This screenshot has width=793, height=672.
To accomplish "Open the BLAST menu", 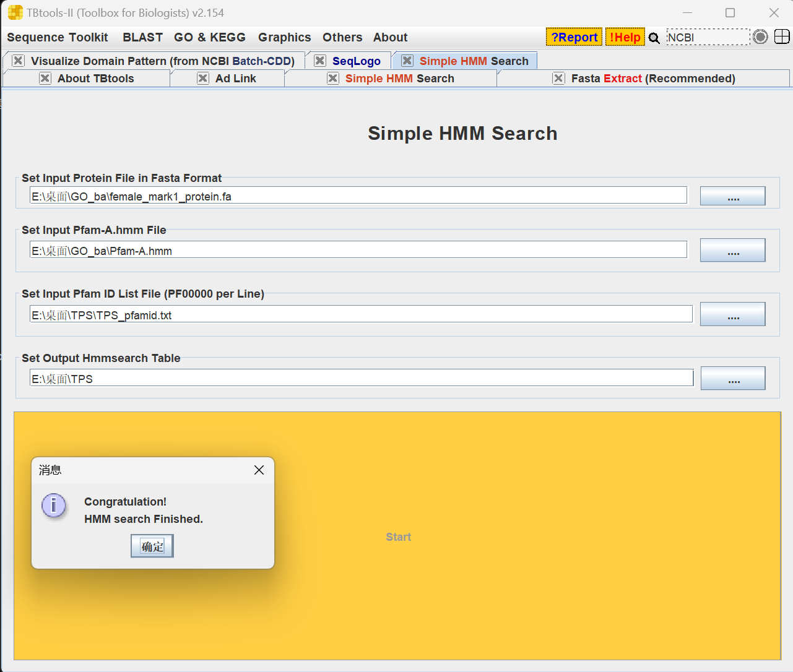I will [x=143, y=37].
